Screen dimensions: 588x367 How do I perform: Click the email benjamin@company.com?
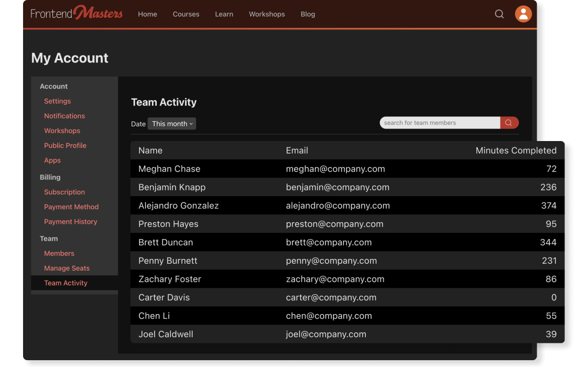pyautogui.click(x=337, y=187)
